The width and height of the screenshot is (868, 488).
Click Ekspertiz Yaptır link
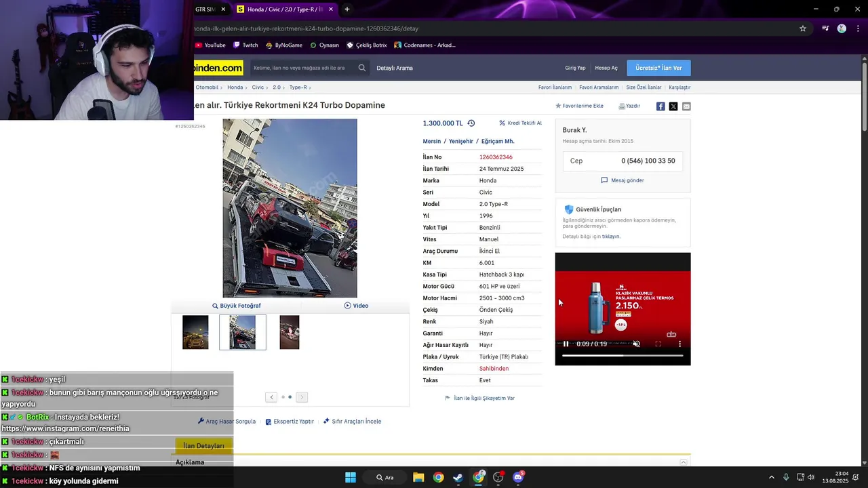[290, 422]
